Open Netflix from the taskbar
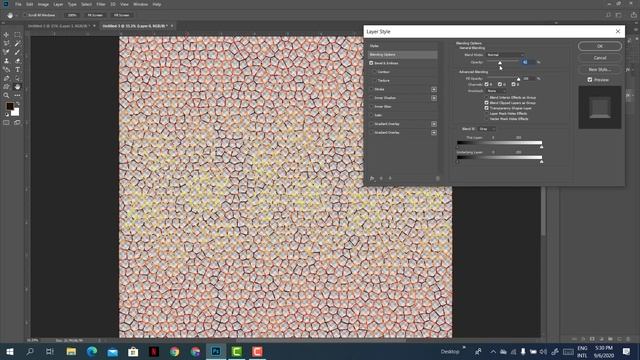This screenshot has height=360, width=640. tap(154, 351)
